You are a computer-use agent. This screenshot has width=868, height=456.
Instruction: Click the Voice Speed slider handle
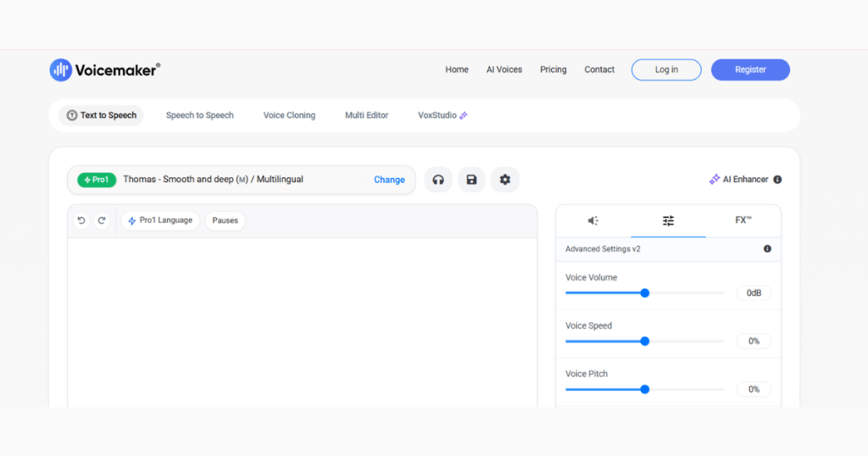click(x=645, y=342)
